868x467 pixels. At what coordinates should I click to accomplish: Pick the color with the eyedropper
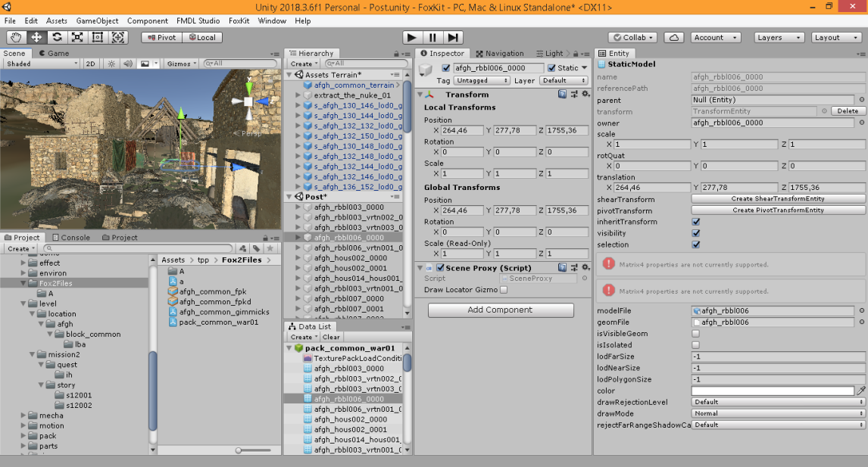pyautogui.click(x=861, y=391)
